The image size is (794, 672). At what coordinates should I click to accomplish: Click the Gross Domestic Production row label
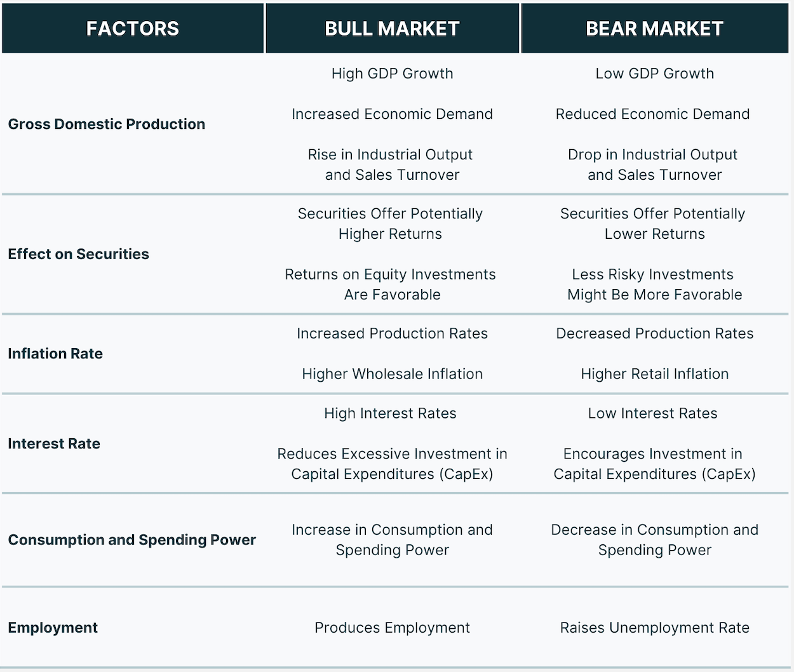coord(107,124)
